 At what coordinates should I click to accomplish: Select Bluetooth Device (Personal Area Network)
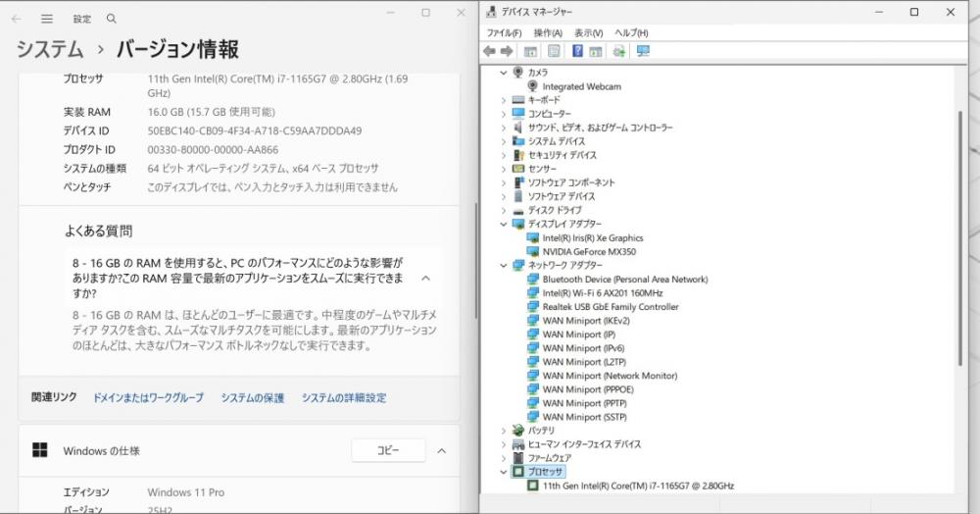coord(625,279)
